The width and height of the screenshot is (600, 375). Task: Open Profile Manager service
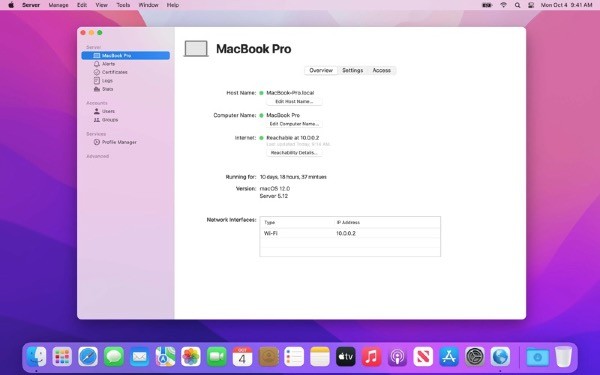coord(115,142)
